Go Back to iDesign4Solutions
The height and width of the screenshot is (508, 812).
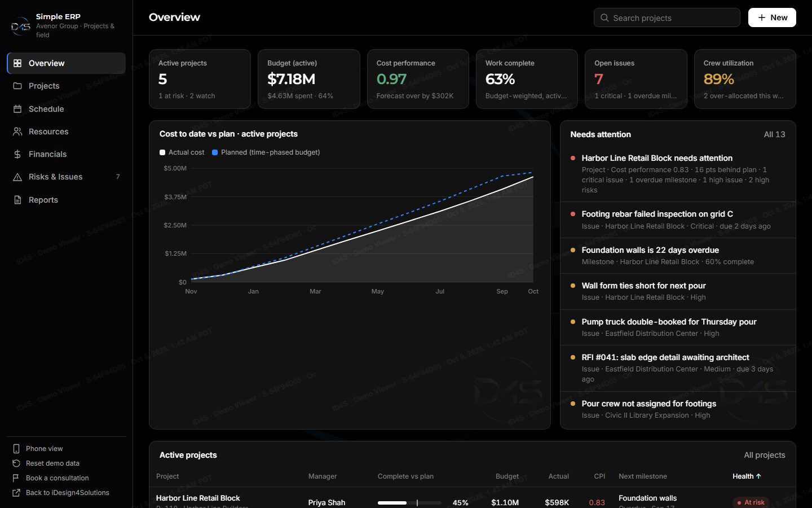pos(66,493)
